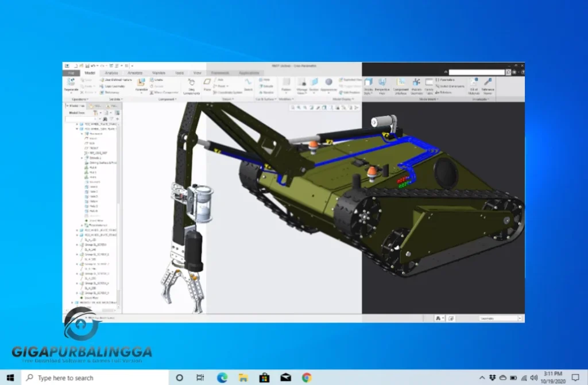Open the Family Table
This screenshot has width=588, height=385.
tap(429, 87)
